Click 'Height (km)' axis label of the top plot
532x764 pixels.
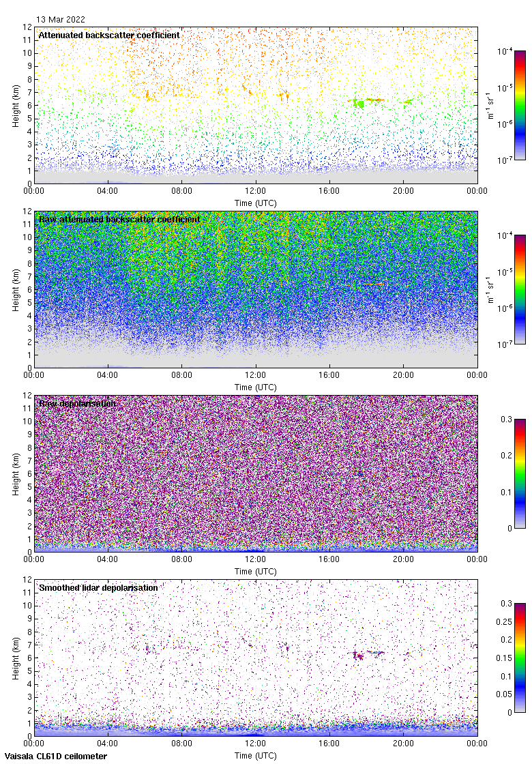15,105
